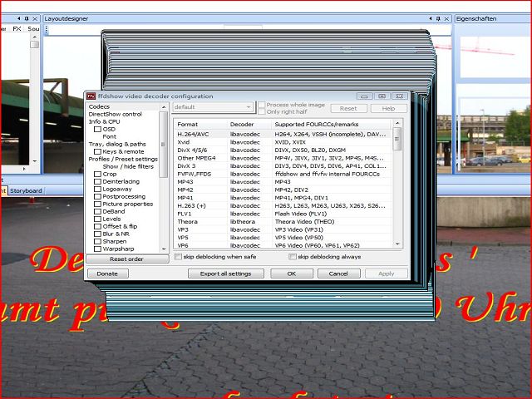Enable the OSD checkbox
The image size is (532, 399).
pyautogui.click(x=98, y=129)
